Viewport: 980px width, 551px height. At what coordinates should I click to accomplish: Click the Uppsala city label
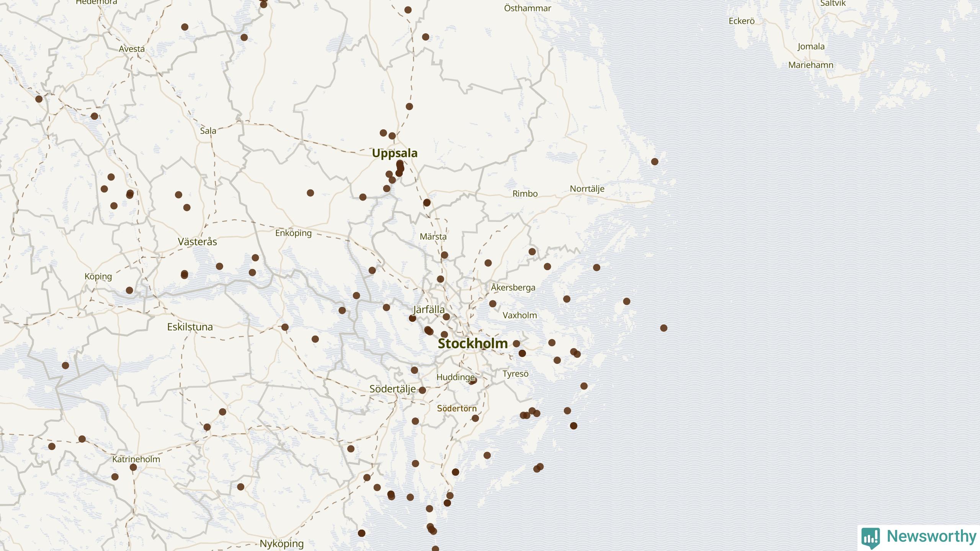coord(395,153)
